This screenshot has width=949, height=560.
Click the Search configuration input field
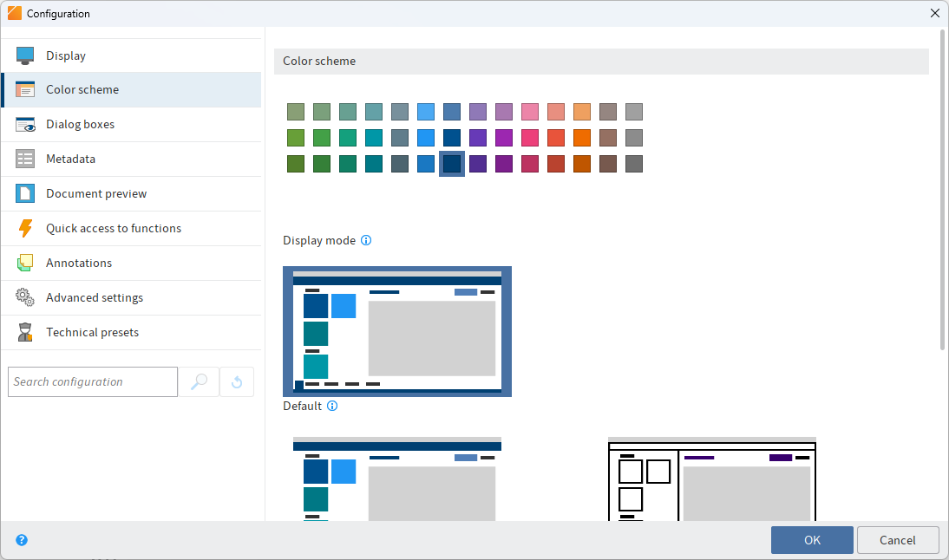tap(92, 381)
